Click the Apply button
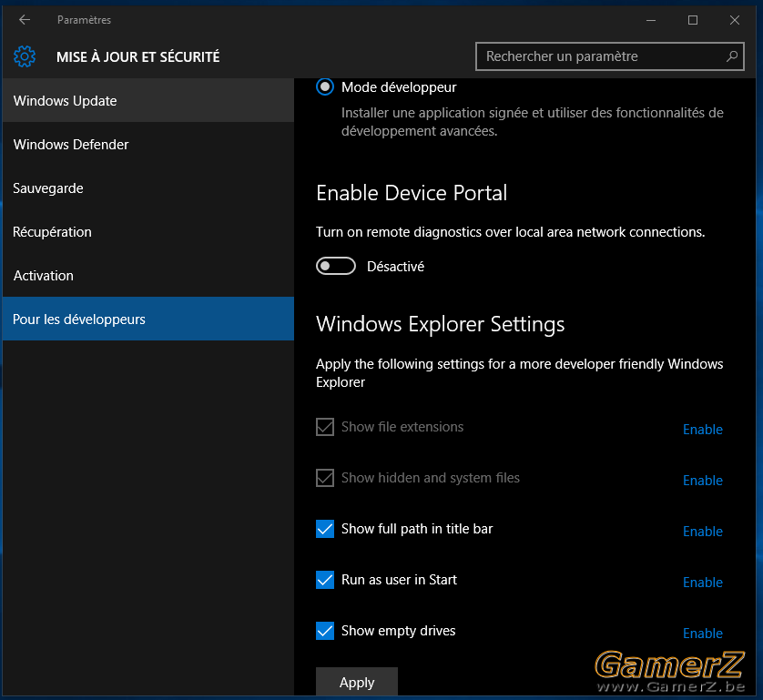Screen dimensions: 763x700 357,682
